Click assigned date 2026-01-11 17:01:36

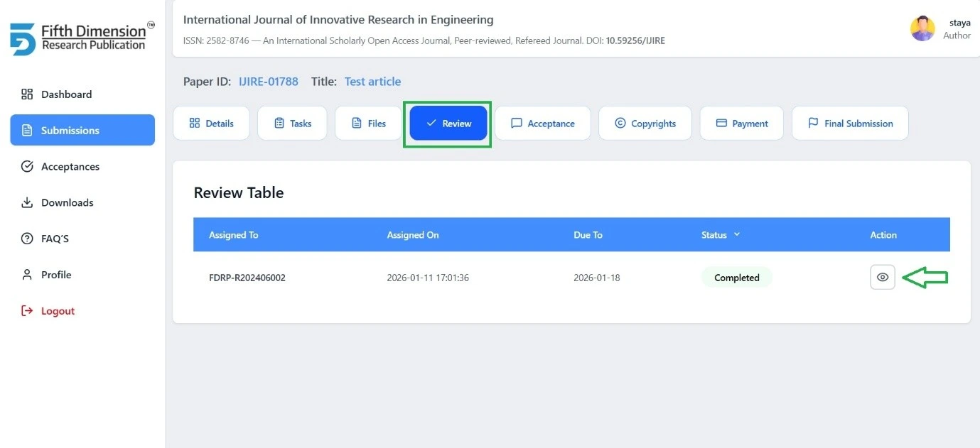tap(428, 278)
